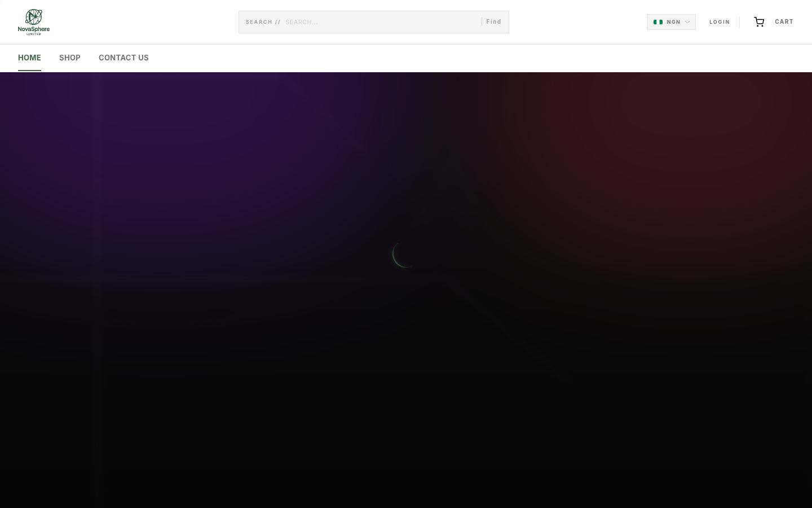Focus the Search text input field
This screenshot has width=812, height=508.
point(381,22)
